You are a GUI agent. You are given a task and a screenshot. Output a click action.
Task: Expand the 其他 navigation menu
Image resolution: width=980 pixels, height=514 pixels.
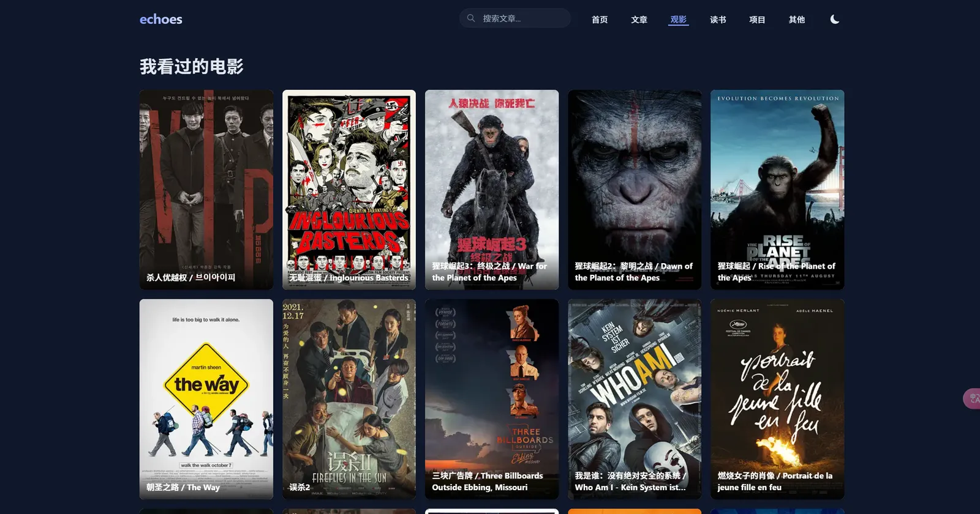coord(796,20)
